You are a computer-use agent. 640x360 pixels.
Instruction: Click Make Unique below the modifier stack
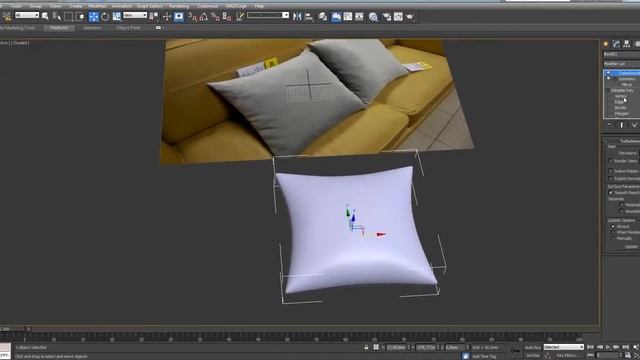pyautogui.click(x=634, y=125)
